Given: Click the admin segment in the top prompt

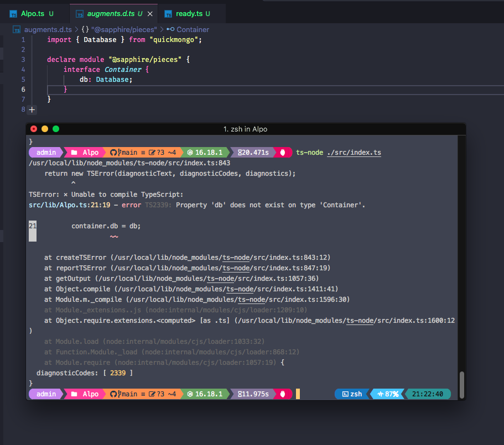Looking at the screenshot, I should (46, 153).
